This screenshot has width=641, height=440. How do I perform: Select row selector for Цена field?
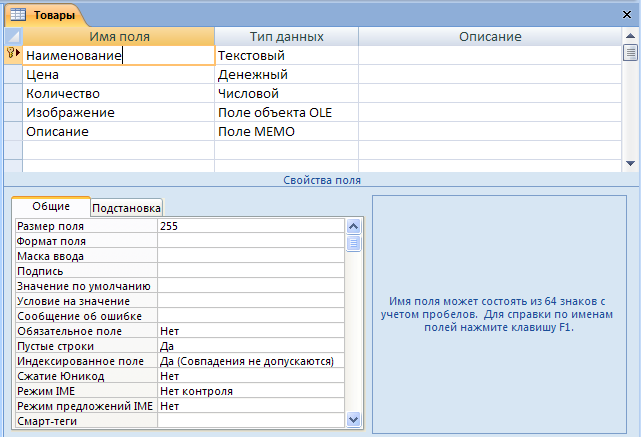click(13, 74)
